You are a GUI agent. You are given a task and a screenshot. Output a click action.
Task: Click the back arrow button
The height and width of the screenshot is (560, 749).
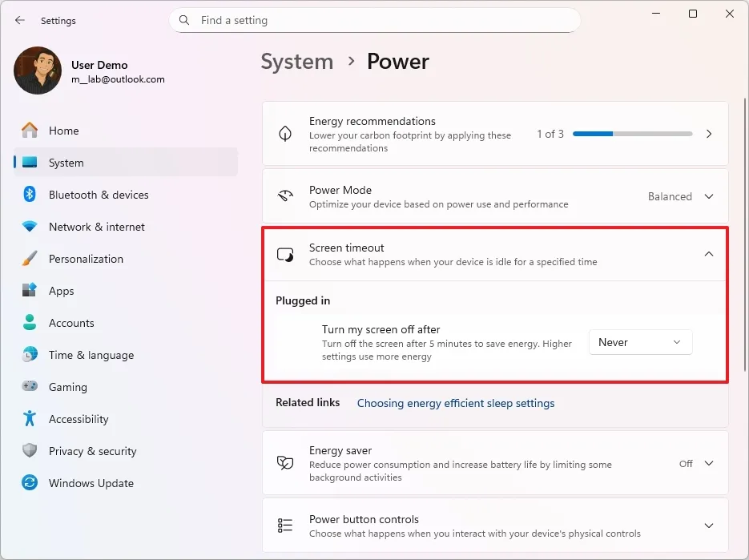[19, 20]
